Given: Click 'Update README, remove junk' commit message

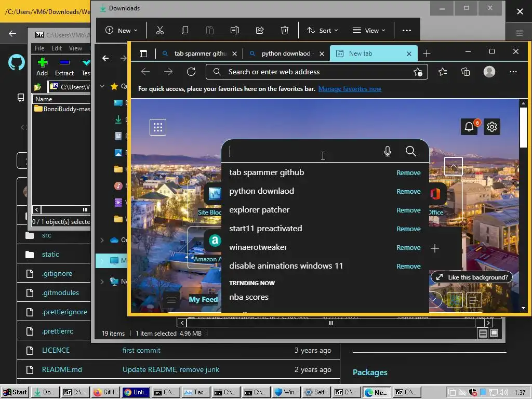Looking at the screenshot, I should pos(170,369).
